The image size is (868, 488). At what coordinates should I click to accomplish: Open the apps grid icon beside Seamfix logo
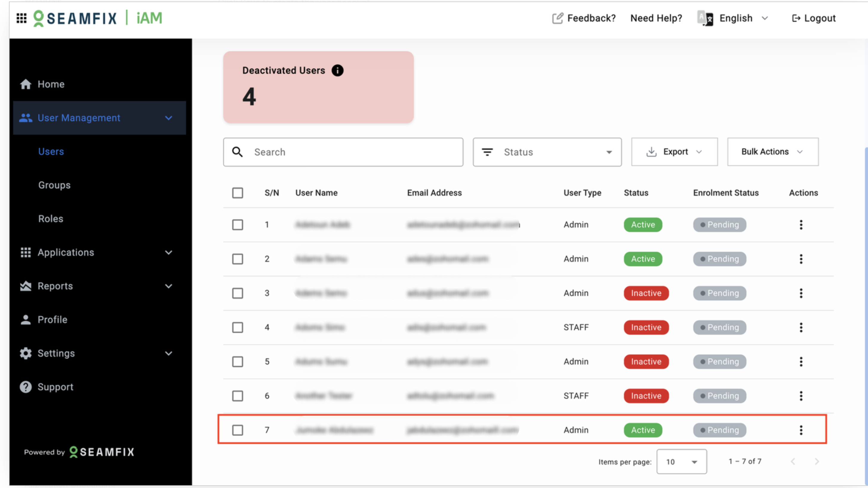tap(21, 18)
